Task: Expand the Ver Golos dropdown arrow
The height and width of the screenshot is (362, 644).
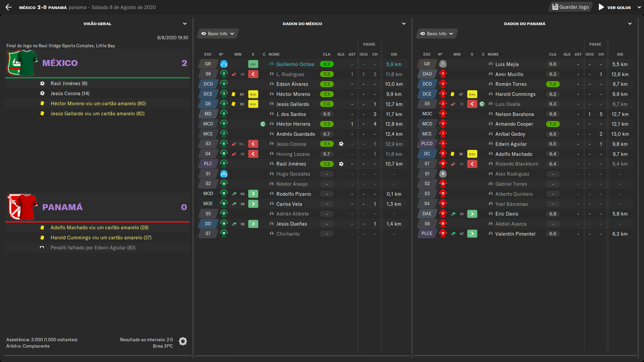Action: (639, 7)
